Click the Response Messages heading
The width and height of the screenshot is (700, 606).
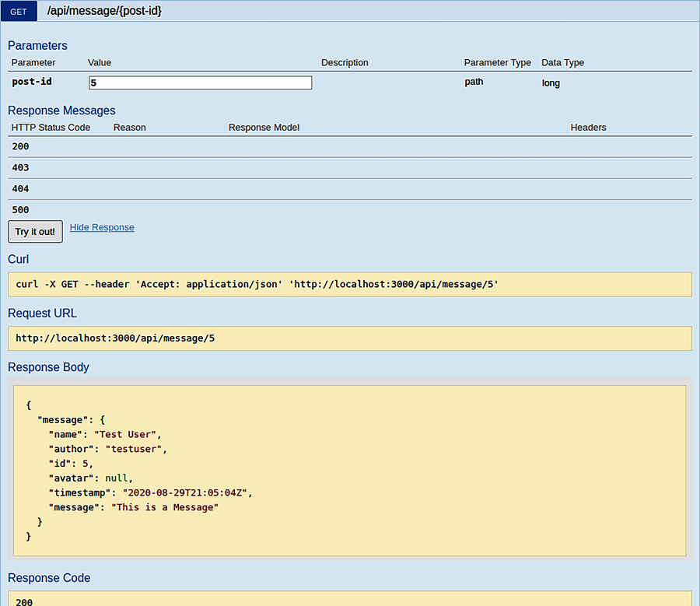point(61,110)
